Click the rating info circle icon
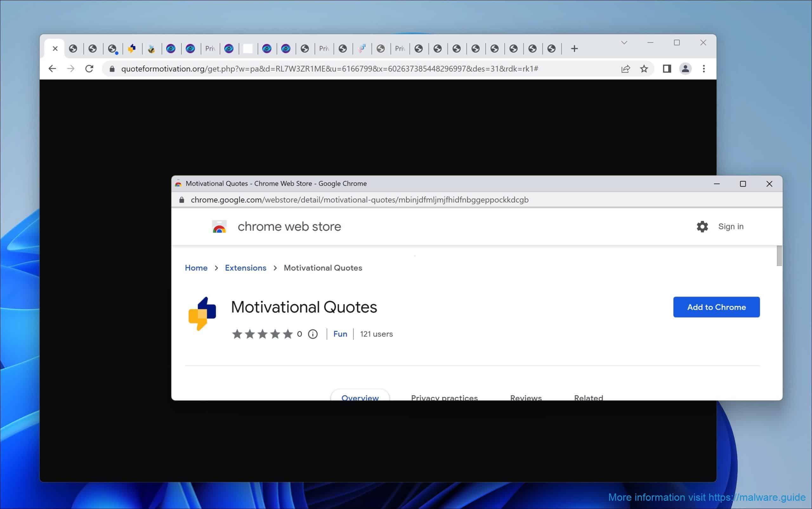Screen dimensions: 812x509 [x=313, y=334]
